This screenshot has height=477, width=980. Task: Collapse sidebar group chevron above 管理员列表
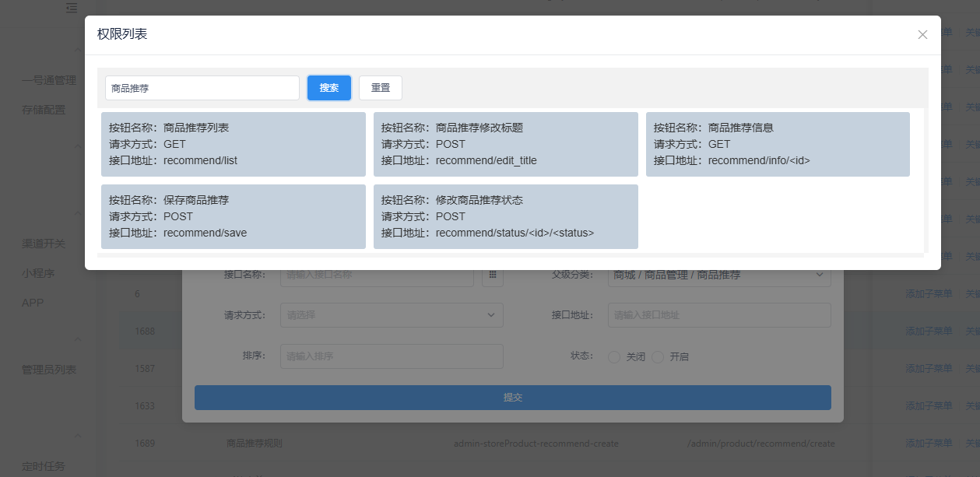(78, 340)
